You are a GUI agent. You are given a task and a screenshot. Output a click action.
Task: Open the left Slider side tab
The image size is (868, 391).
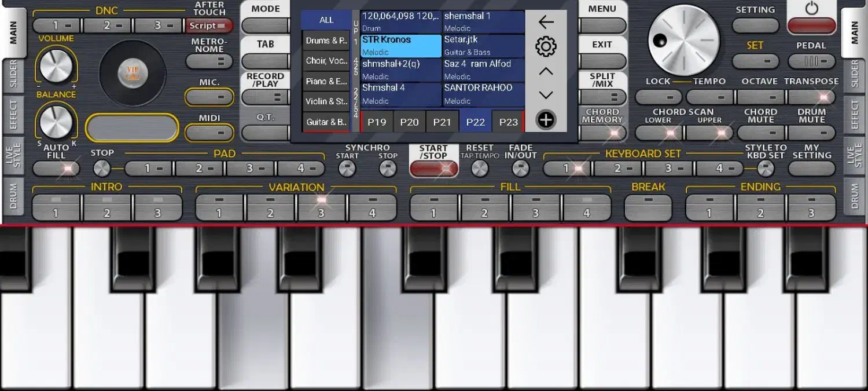[x=14, y=74]
